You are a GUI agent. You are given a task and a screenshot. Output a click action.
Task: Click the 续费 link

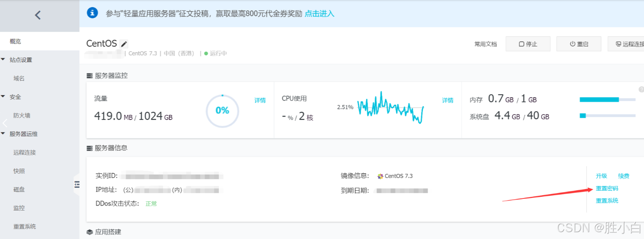tap(624, 176)
